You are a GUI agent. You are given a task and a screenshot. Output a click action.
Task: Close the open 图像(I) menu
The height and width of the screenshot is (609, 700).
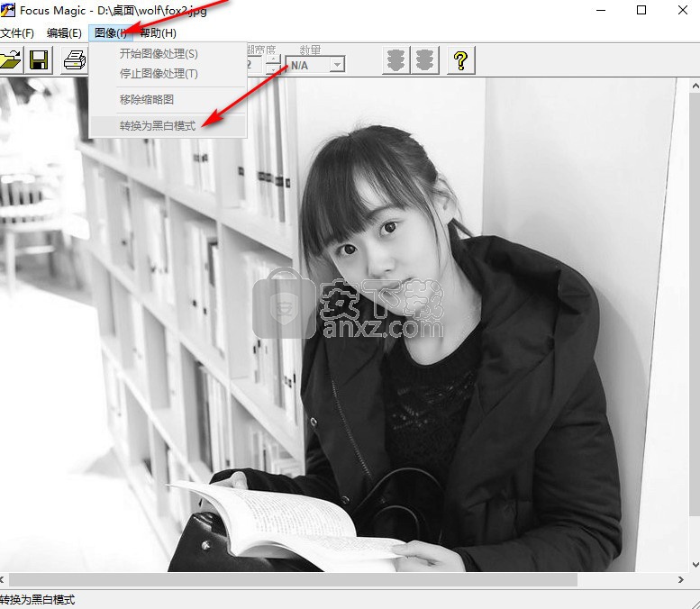tap(111, 32)
